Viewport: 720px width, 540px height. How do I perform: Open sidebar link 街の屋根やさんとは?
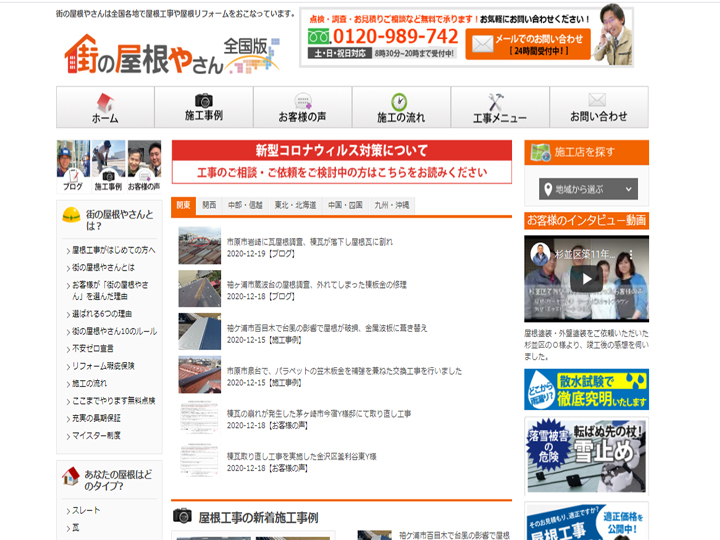[103, 267]
